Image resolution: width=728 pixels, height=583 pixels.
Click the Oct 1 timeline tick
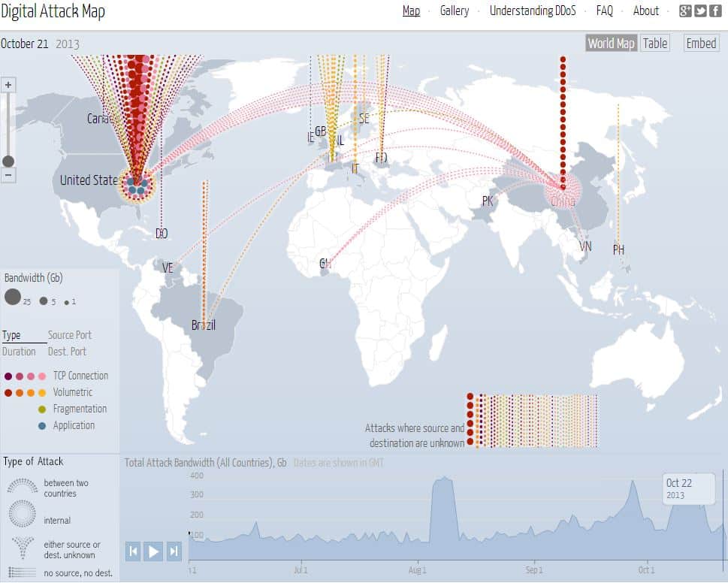(x=646, y=569)
